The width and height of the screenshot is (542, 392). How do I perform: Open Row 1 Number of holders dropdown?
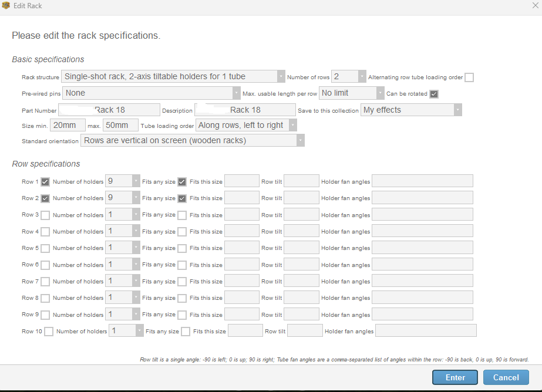[122, 182]
